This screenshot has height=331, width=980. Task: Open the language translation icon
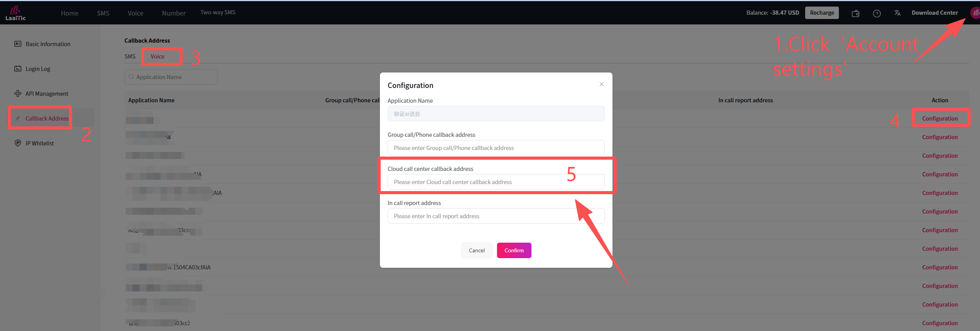pyautogui.click(x=897, y=13)
